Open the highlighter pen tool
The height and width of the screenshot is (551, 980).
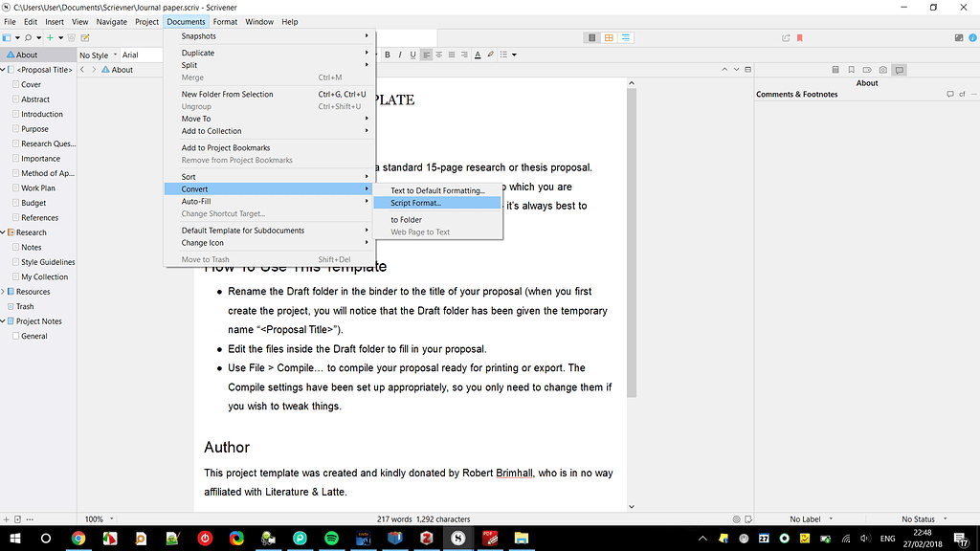click(491, 55)
